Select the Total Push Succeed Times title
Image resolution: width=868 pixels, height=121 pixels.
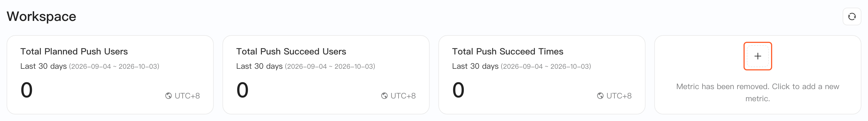(x=508, y=51)
